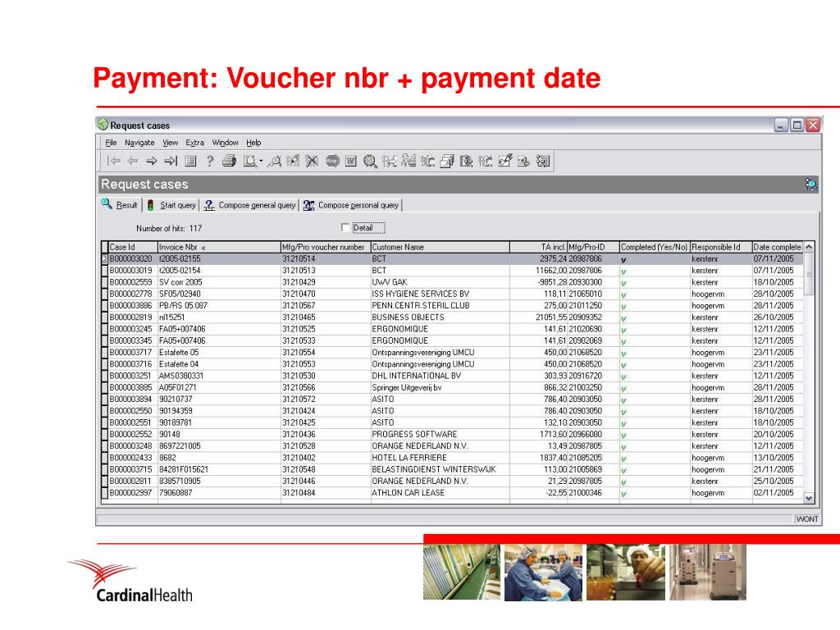Screen dimensions: 840x630
Task: Click the Request cases title bar icon
Action: click(103, 125)
